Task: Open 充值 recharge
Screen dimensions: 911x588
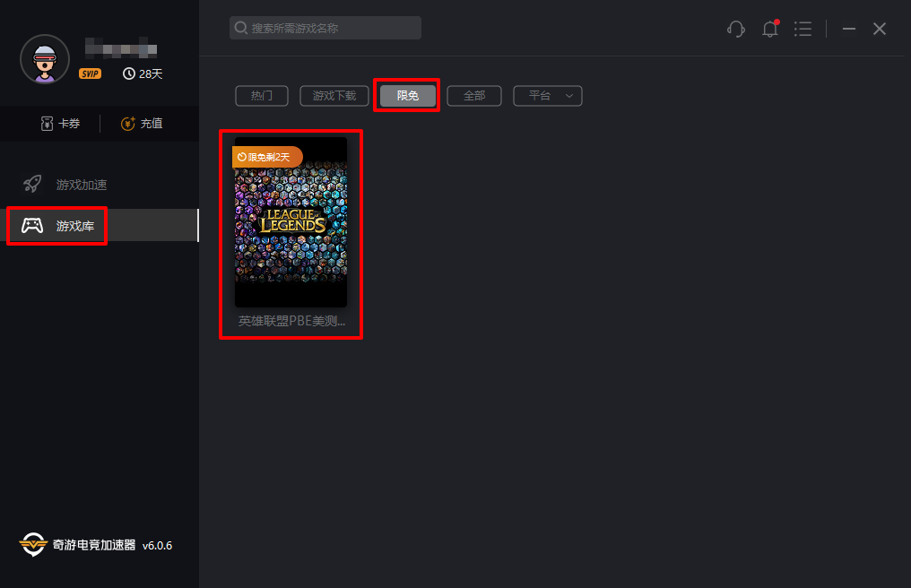Action: coord(142,124)
